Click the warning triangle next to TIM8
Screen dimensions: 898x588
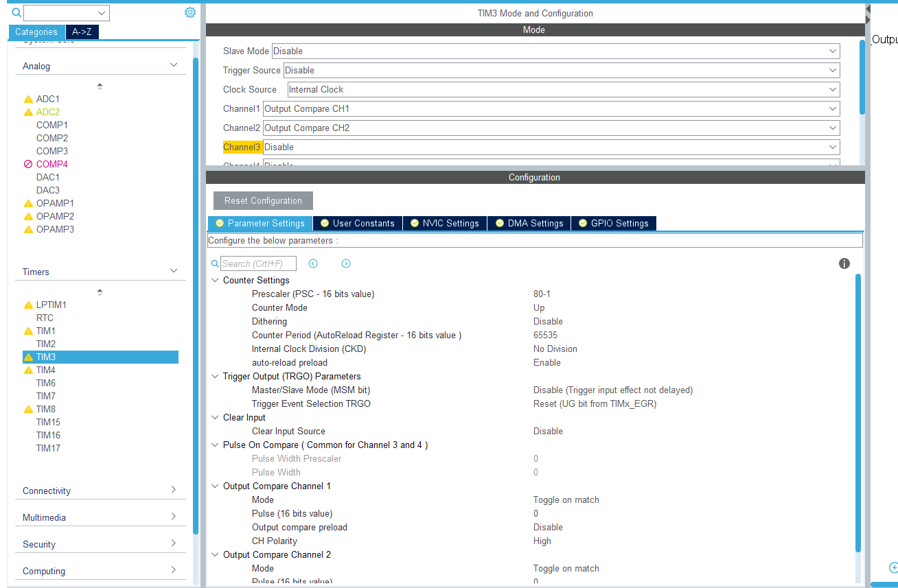(x=28, y=408)
